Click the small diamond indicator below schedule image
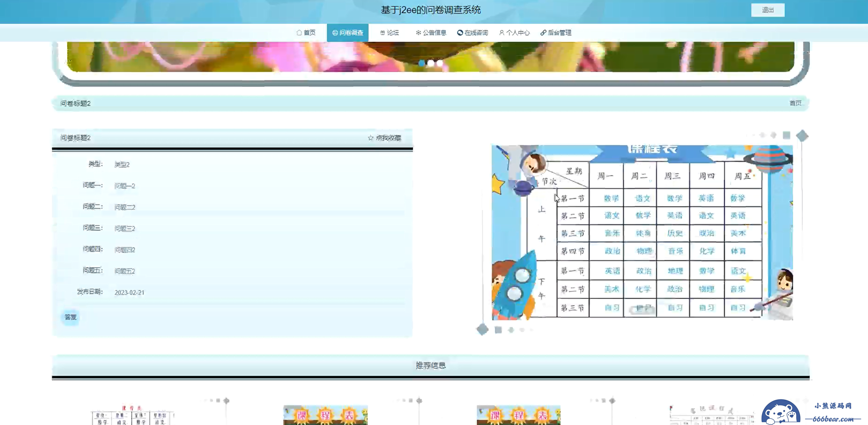This screenshot has height=425, width=868. [511, 330]
